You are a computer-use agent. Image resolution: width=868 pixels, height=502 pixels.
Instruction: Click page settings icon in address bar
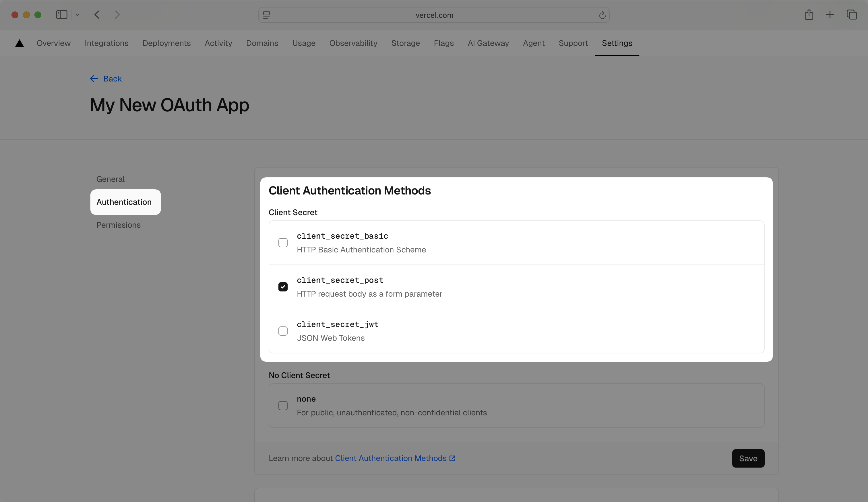pos(267,15)
